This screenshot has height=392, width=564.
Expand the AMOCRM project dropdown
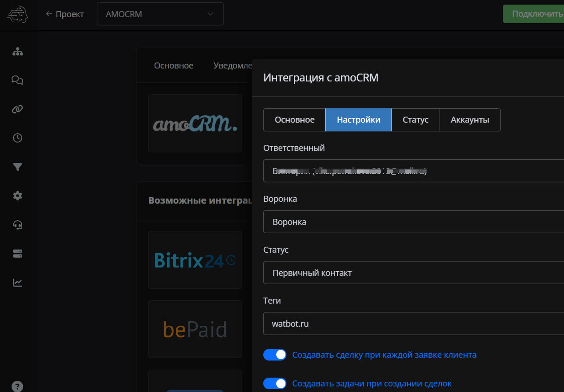(160, 14)
